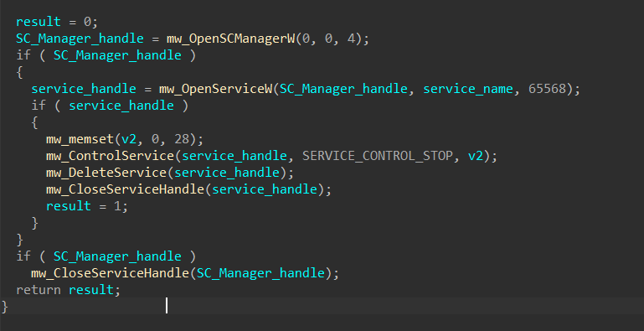Click service_handle argument of mw_ControlService
644x331 pixels.
[234, 156]
